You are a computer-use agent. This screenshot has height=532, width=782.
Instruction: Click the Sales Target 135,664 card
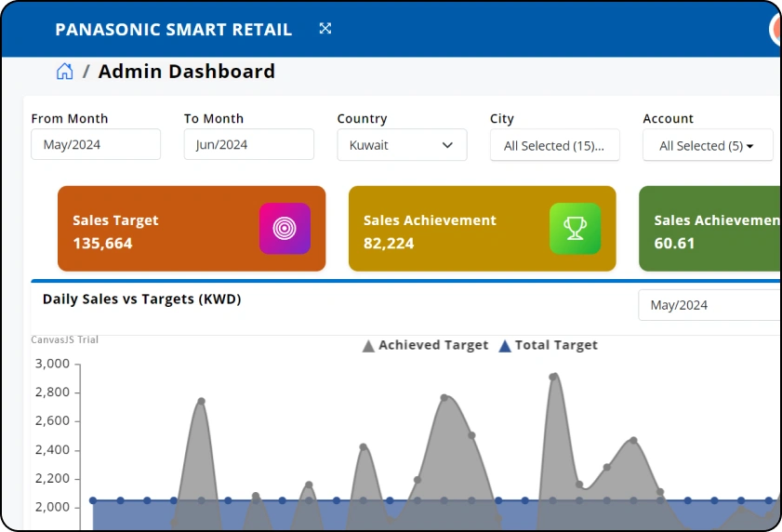[x=192, y=229]
